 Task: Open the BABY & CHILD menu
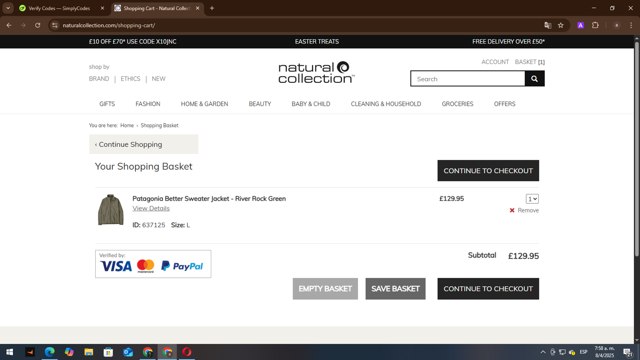tap(311, 104)
